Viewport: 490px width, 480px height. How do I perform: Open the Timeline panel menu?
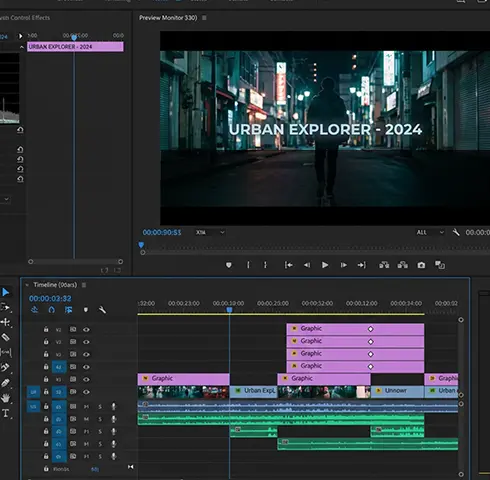pyautogui.click(x=84, y=285)
